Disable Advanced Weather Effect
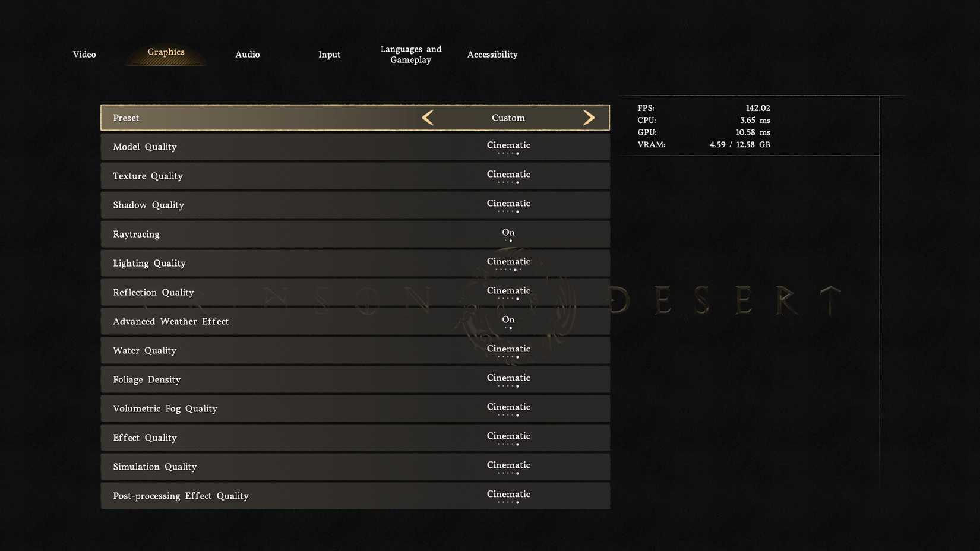 pyautogui.click(x=508, y=321)
